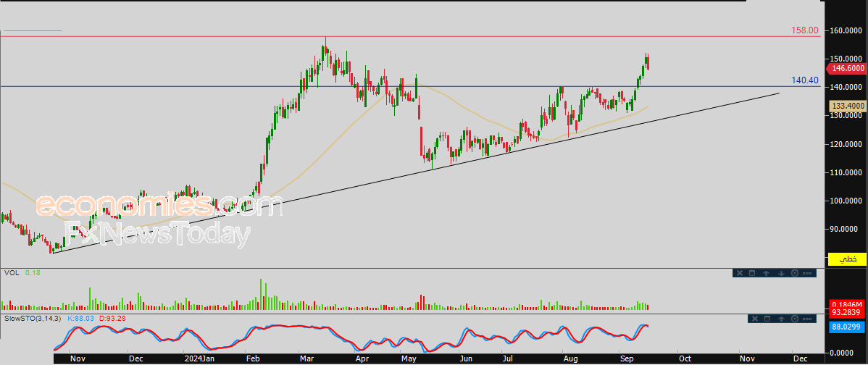Click the Sep label on time axis
This screenshot has width=868, height=365.
tap(627, 358)
